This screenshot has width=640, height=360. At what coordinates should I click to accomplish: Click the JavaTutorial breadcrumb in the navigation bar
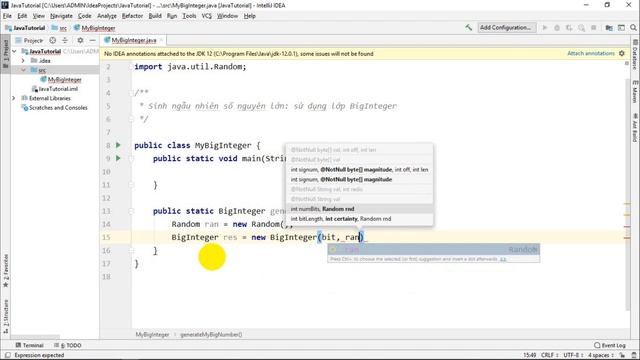tap(25, 28)
